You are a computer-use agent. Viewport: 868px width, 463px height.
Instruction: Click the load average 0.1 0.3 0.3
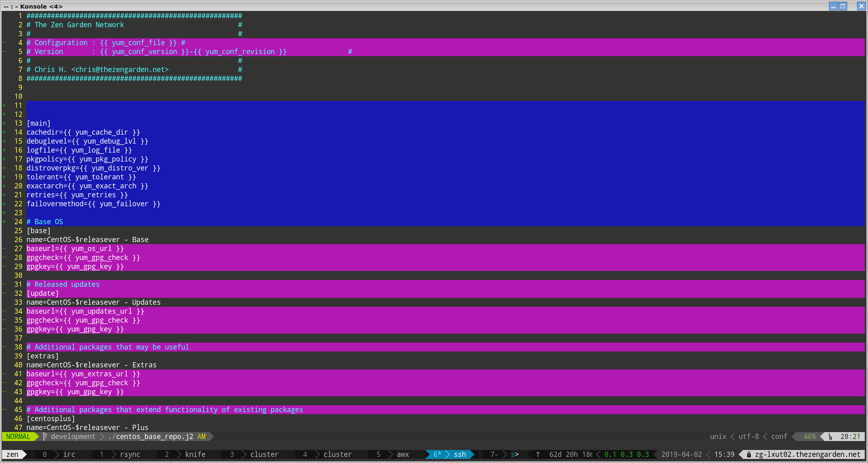627,454
